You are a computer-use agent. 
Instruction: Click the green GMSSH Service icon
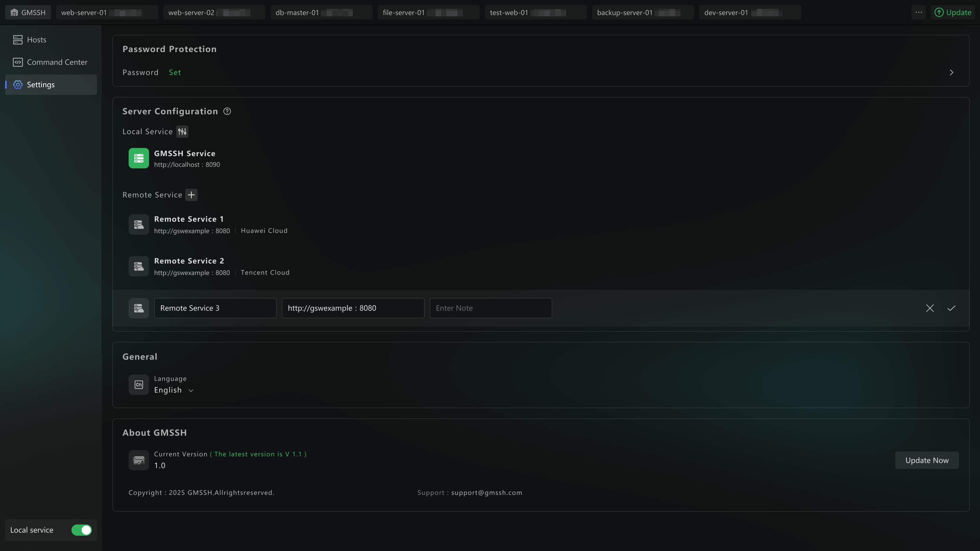138,158
